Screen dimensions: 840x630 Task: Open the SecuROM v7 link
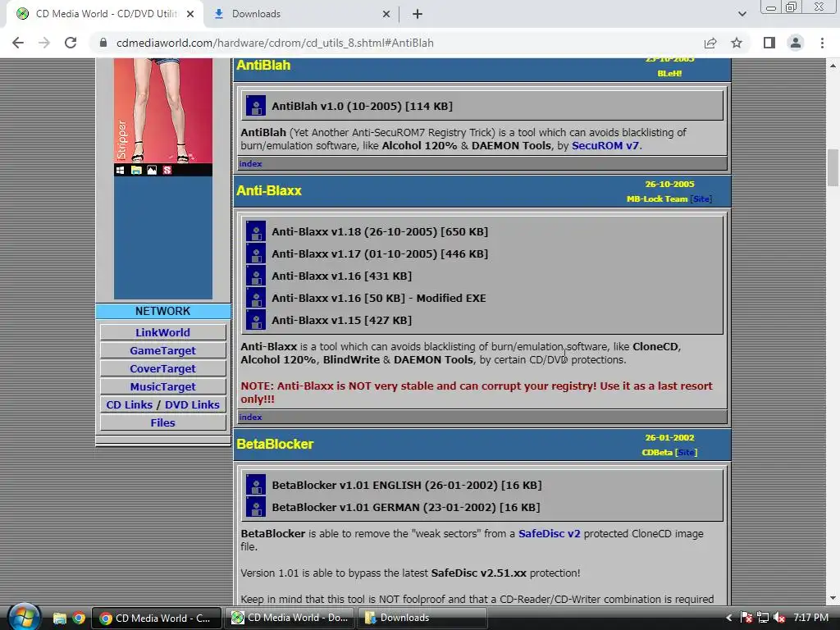(x=605, y=146)
